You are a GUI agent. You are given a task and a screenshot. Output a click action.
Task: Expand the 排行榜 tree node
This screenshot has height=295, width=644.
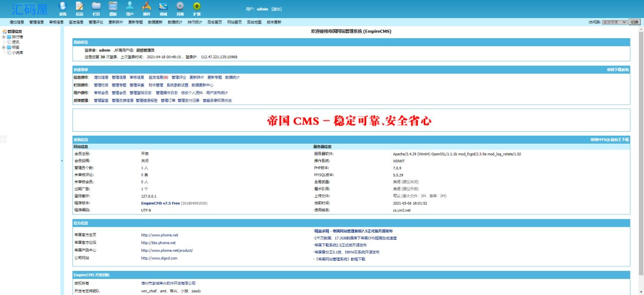click(4, 37)
